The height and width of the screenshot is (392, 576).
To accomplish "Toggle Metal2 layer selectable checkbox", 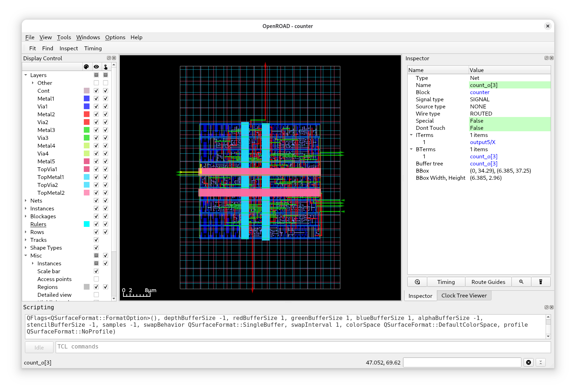I will click(x=106, y=114).
